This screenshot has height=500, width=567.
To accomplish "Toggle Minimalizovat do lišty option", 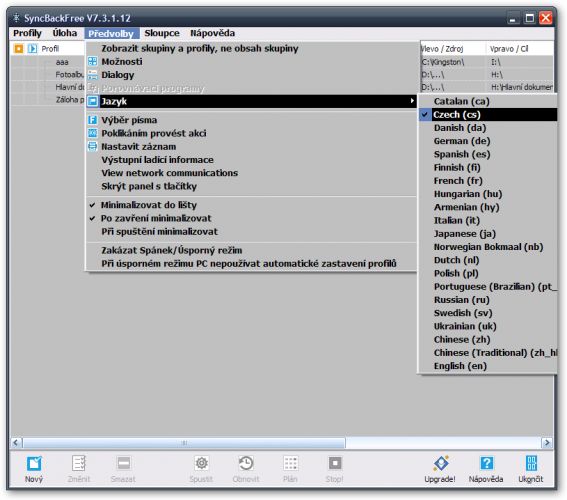I will pos(251,205).
